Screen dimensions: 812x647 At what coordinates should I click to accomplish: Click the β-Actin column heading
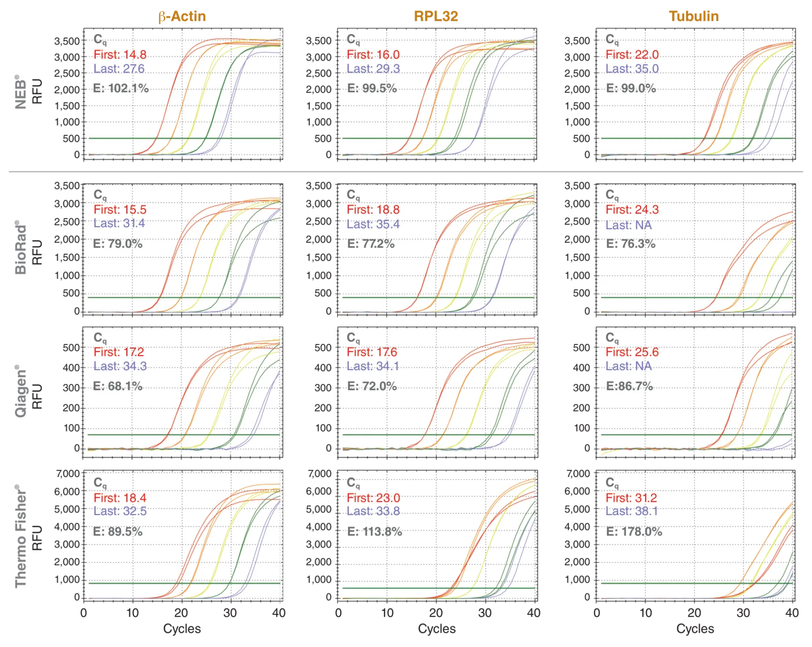182,17
